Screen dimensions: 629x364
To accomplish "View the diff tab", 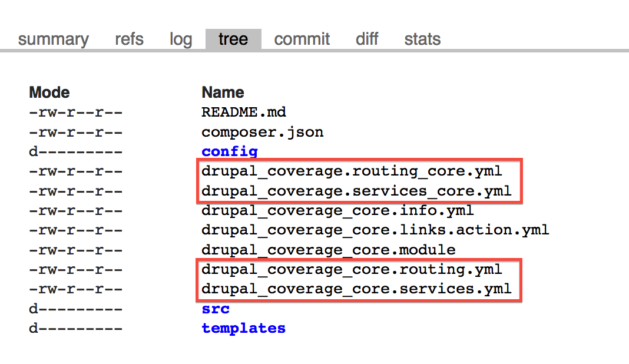I will pos(367,39).
